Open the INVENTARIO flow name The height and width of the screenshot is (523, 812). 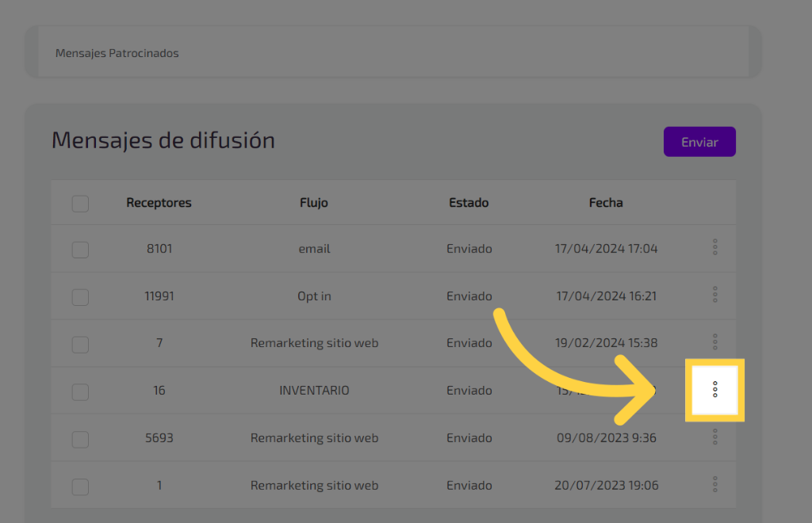point(314,391)
